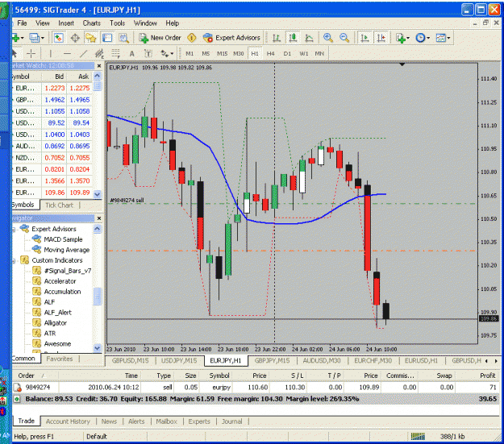Zoom out on the chart
This screenshot has width=504, height=444.
(344, 38)
